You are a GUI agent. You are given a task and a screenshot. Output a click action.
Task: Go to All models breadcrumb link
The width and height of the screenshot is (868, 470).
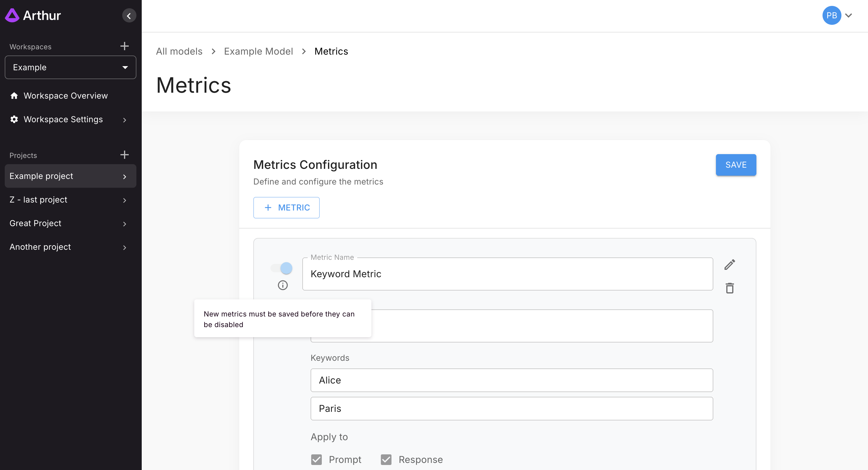click(x=179, y=51)
